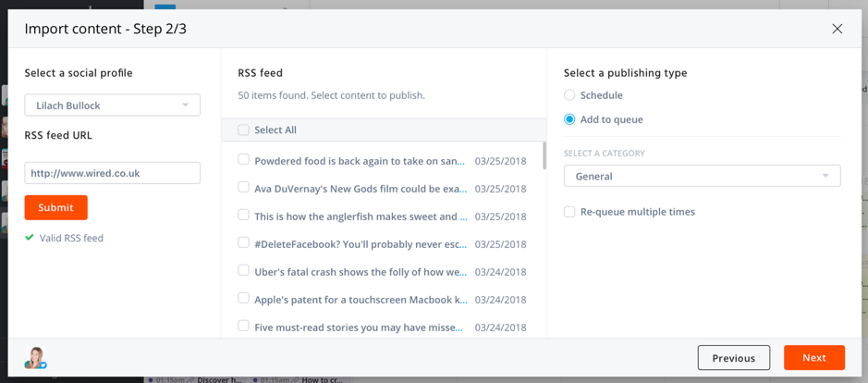Viewport: 868px width, 383px height.
Task: Check the anglerfish article checkbox
Action: tap(244, 215)
